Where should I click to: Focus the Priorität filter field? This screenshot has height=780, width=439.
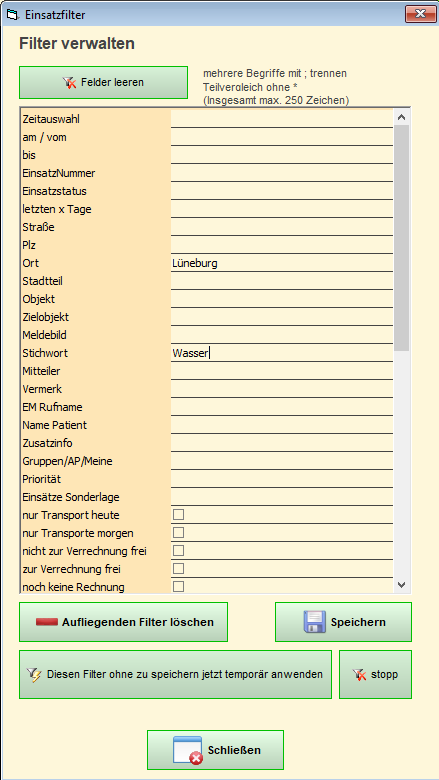[282, 479]
